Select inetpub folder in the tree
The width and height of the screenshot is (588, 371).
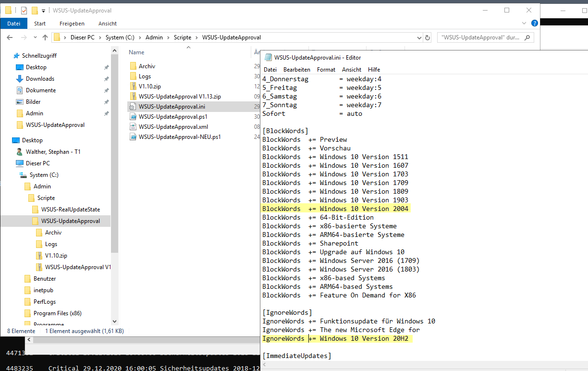(x=43, y=290)
